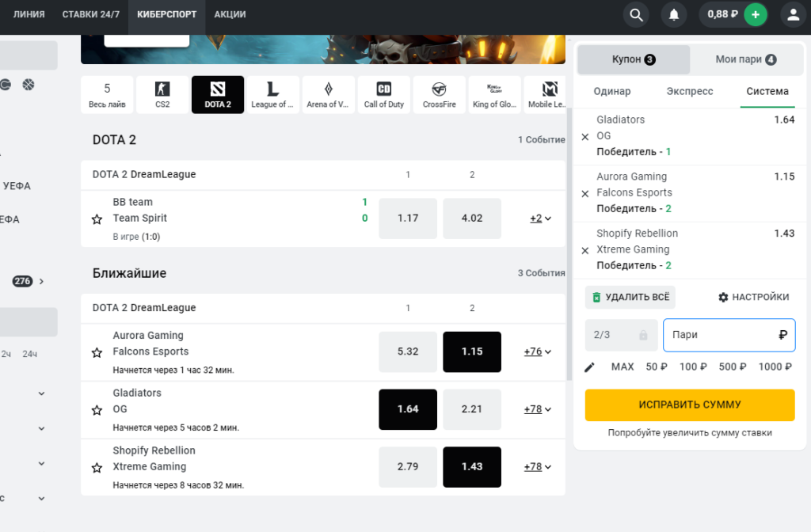Click the vertical scrollbar beside the matches
This screenshot has height=532, width=811.
point(569,243)
